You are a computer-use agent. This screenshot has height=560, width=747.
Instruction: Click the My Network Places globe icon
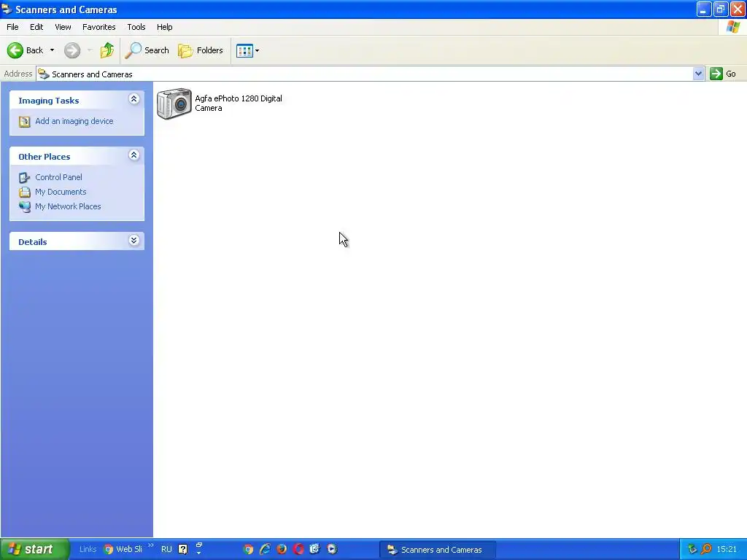(x=24, y=207)
